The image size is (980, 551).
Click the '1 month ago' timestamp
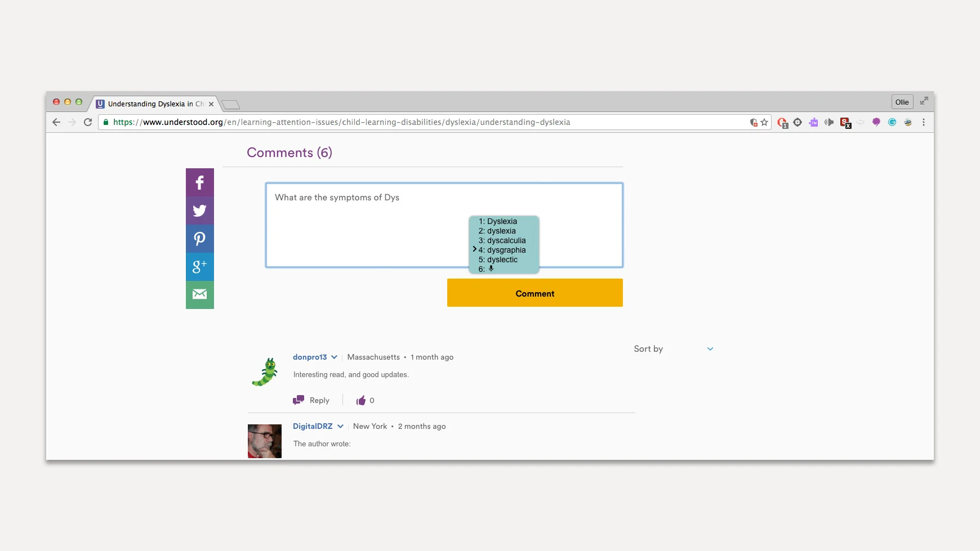(432, 357)
